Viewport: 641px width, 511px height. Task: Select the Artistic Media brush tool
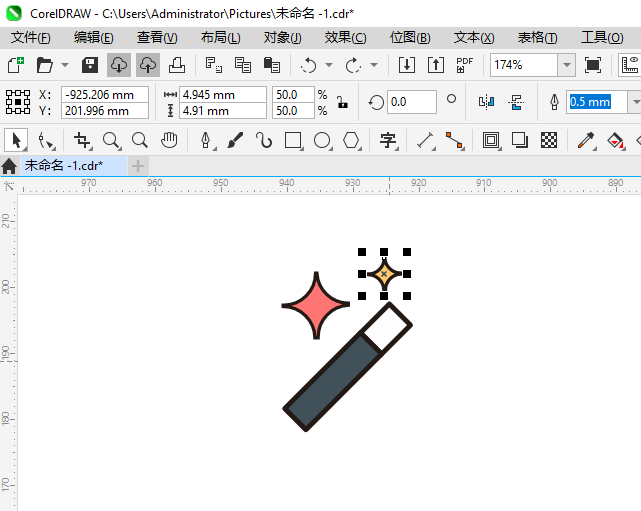[x=235, y=141]
